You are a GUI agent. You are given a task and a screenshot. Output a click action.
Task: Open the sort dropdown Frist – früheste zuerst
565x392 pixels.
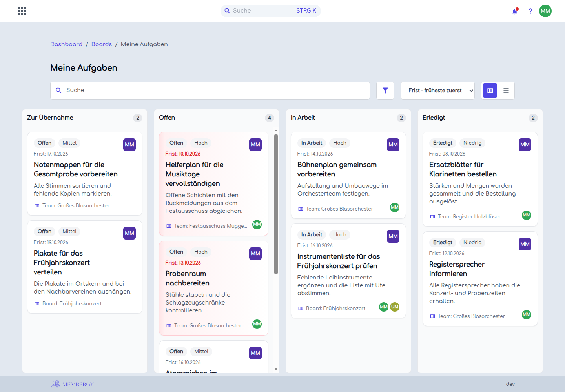click(x=437, y=91)
